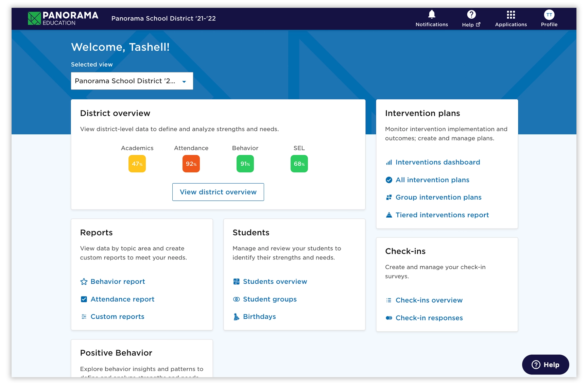This screenshot has width=588, height=385.
Task: Open the floating Help button
Action: (x=546, y=365)
